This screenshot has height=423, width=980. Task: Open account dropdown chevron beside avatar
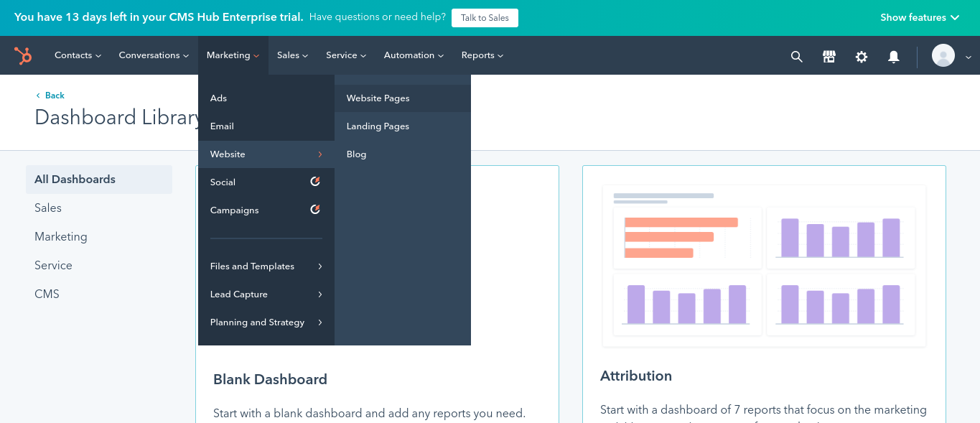[x=968, y=57]
